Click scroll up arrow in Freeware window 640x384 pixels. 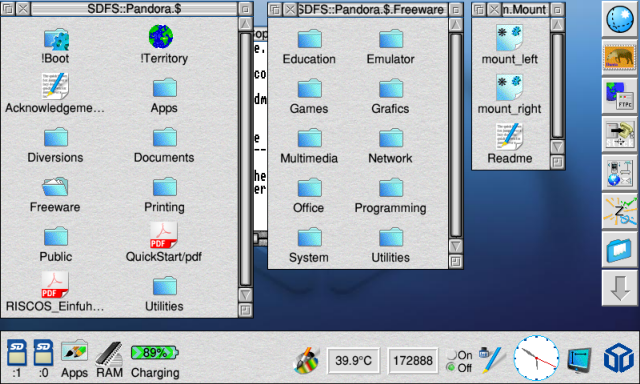(x=456, y=25)
